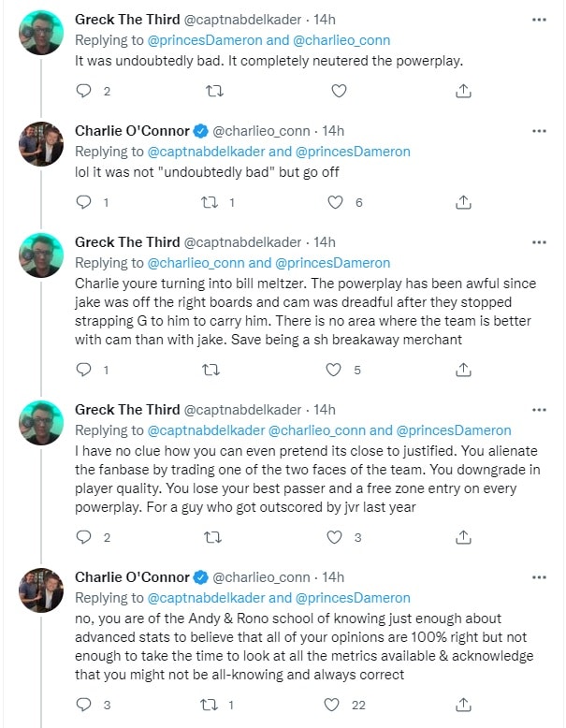Share Charlie's "Andy & Rono school" tweet

[x=463, y=705]
